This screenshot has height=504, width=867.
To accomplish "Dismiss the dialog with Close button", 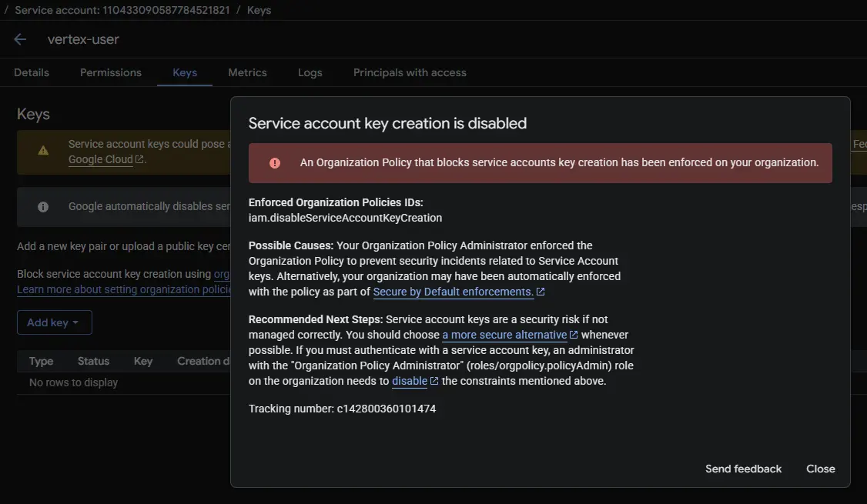I will click(x=820, y=469).
